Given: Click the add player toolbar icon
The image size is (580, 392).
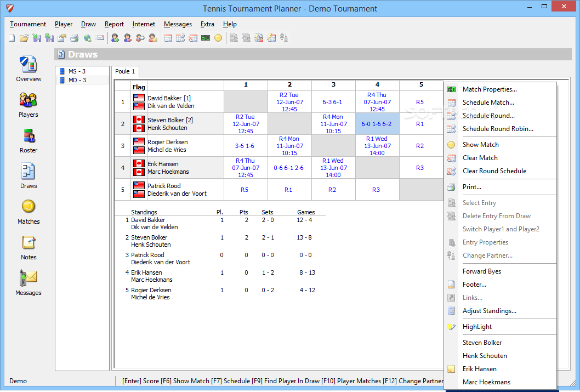Looking at the screenshot, I should click(115, 38).
